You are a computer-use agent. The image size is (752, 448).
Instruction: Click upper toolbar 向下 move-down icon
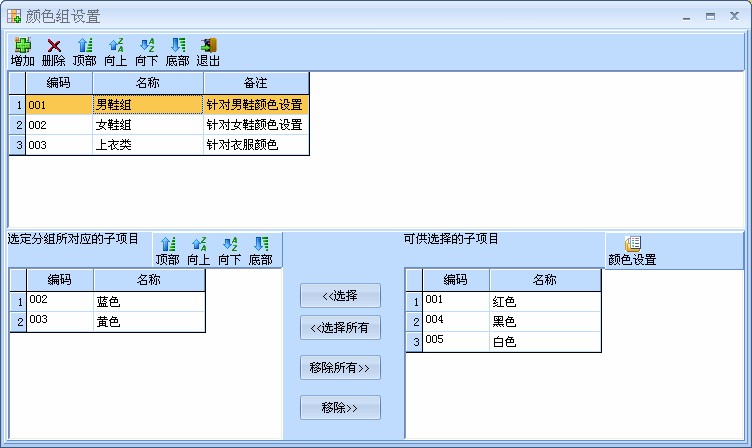[x=147, y=46]
